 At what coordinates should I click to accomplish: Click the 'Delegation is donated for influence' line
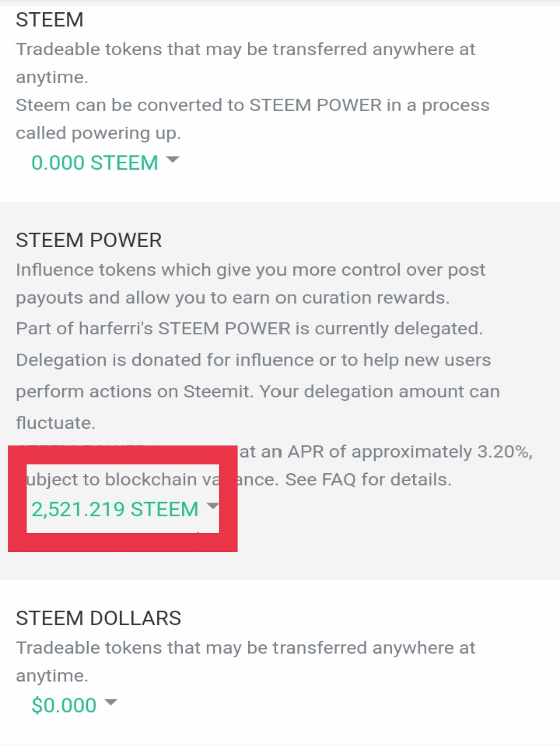click(x=253, y=360)
